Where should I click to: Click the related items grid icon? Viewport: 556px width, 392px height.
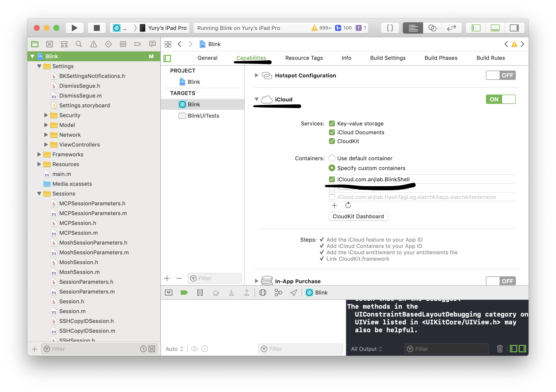click(168, 44)
